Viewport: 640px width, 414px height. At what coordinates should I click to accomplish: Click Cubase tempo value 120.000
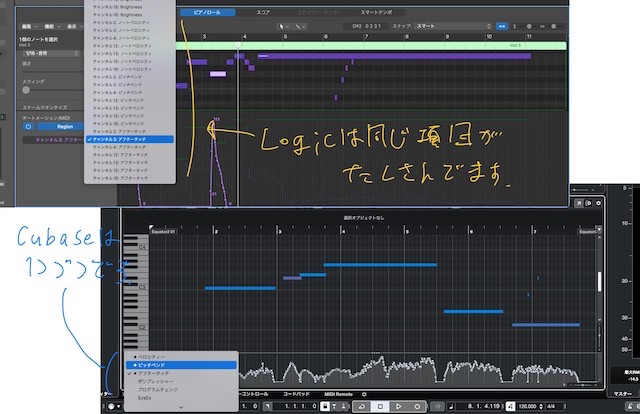pos(527,406)
